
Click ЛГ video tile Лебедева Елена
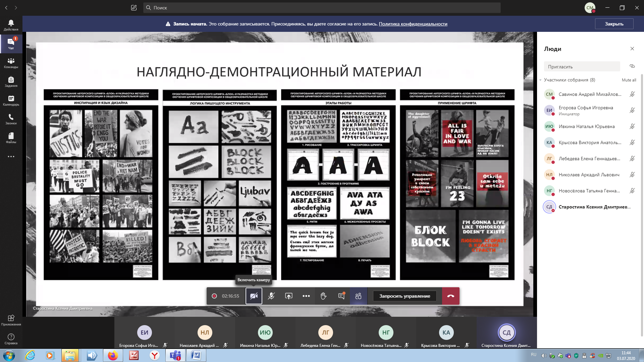[326, 333]
